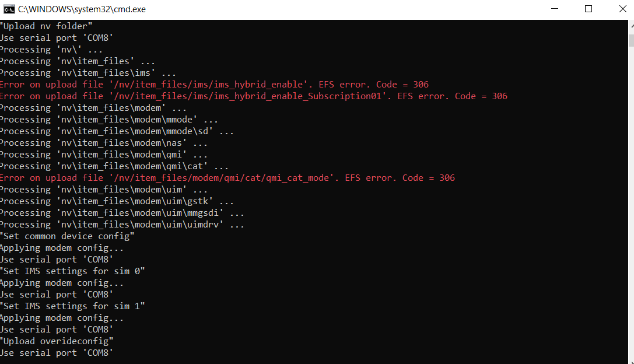Image resolution: width=634 pixels, height=364 pixels.
Task: Click the line Processing 'nv\item_files\modem\uim' ...
Action: pyautogui.click(x=103, y=190)
